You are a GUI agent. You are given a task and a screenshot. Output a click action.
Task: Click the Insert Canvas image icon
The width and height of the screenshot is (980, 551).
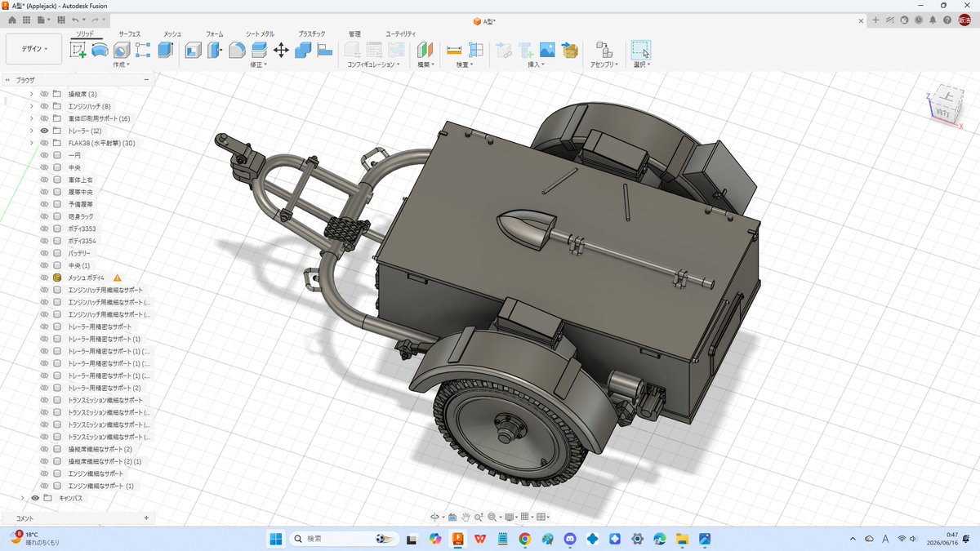tap(547, 50)
